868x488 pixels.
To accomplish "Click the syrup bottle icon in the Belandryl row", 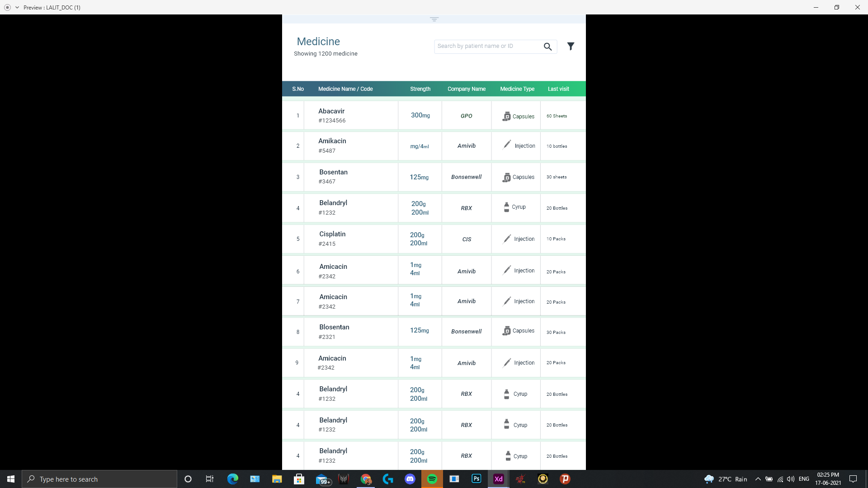I will 506,207.
